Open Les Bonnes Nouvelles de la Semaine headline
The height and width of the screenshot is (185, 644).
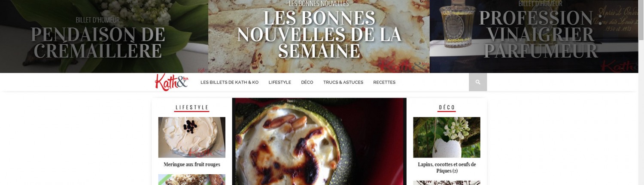pyautogui.click(x=319, y=34)
